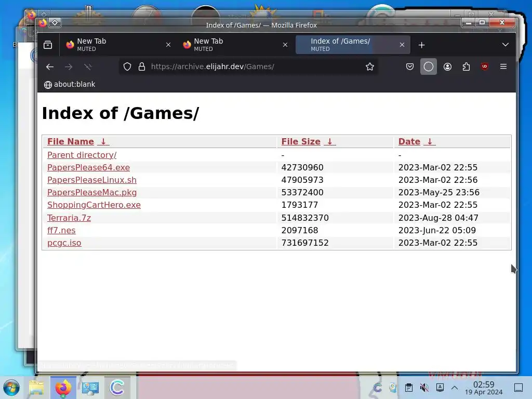The image size is (532, 399).
Task: Open the about:blank bookmark
Action: (70, 85)
